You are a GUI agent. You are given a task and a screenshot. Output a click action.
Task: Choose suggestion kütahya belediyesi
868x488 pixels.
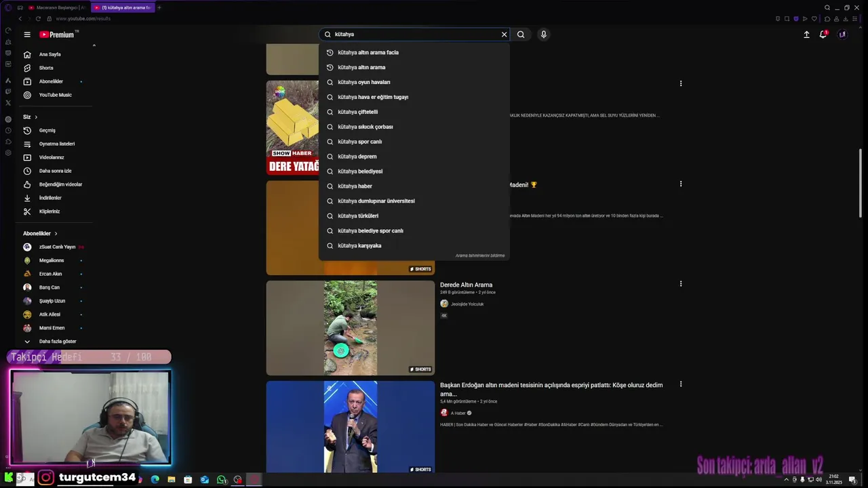414,171
